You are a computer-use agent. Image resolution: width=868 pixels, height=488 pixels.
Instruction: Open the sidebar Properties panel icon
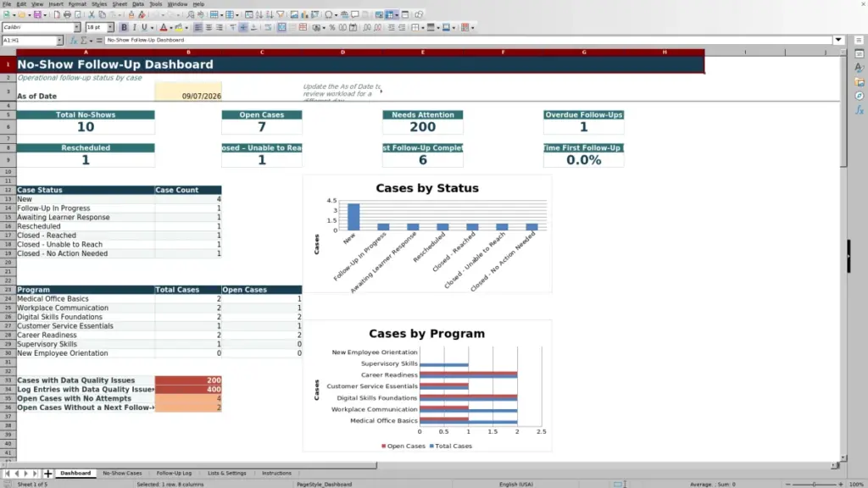859,53
